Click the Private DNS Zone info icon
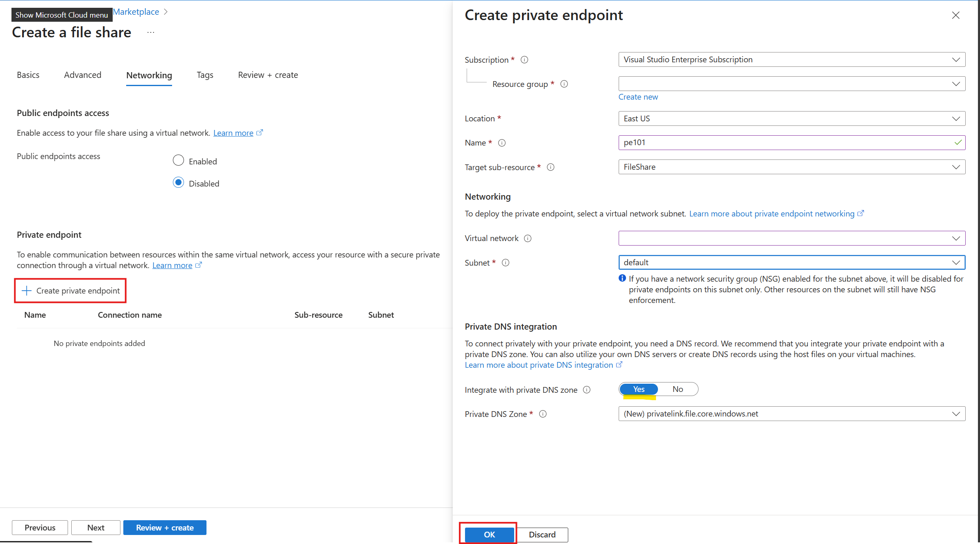Viewport: 980px width, 544px height. coord(543,414)
